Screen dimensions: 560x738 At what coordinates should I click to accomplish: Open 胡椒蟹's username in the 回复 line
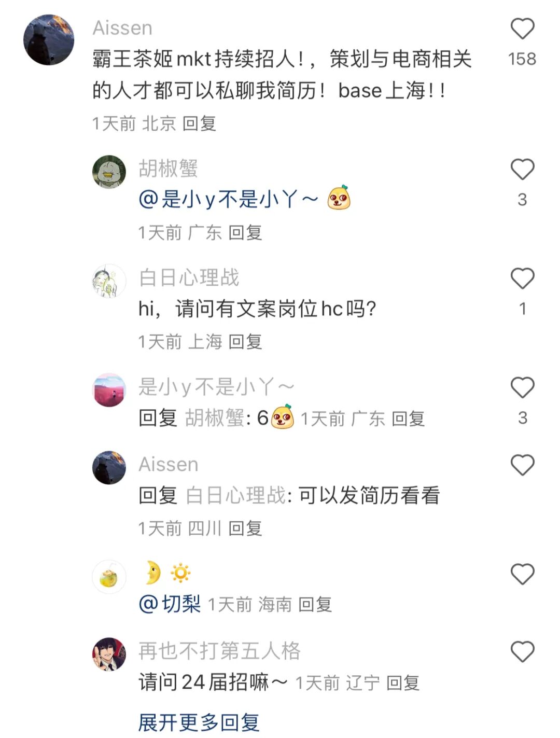pyautogui.click(x=215, y=418)
